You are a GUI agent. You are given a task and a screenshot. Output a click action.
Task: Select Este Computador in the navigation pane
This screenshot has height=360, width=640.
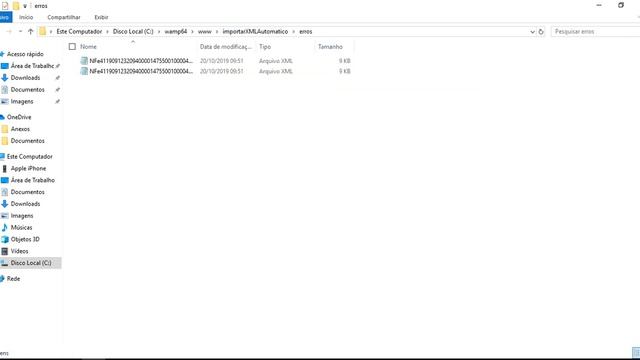pos(29,156)
